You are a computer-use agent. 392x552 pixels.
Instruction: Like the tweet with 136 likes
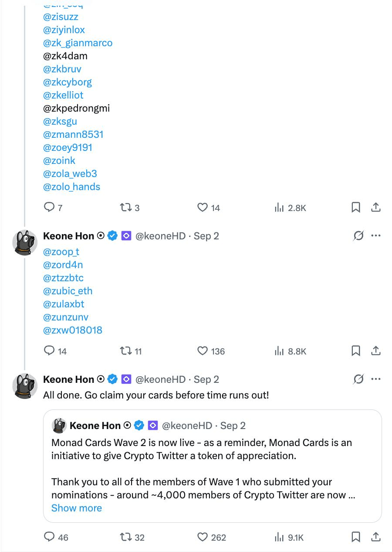click(x=203, y=351)
